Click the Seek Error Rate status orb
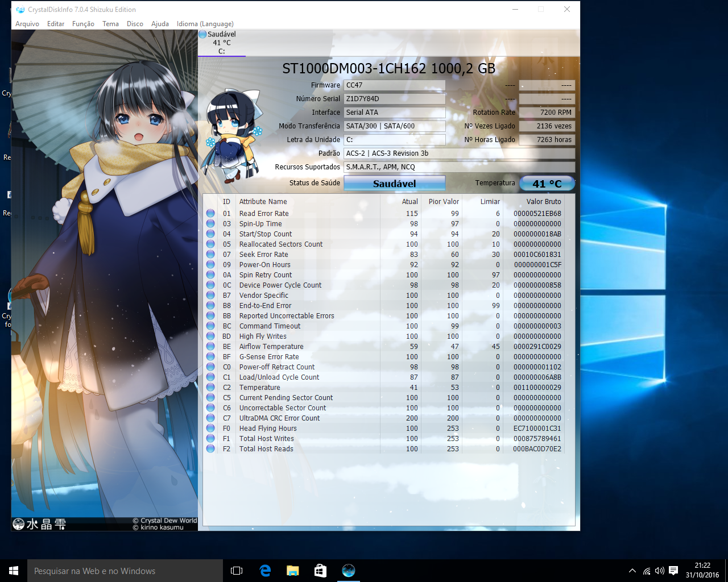728x582 pixels. (210, 255)
